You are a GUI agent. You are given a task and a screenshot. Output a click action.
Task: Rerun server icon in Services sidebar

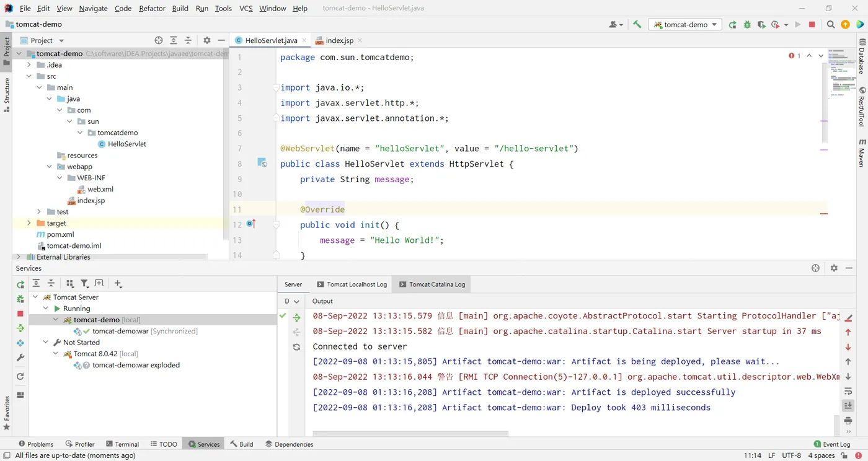click(x=20, y=284)
